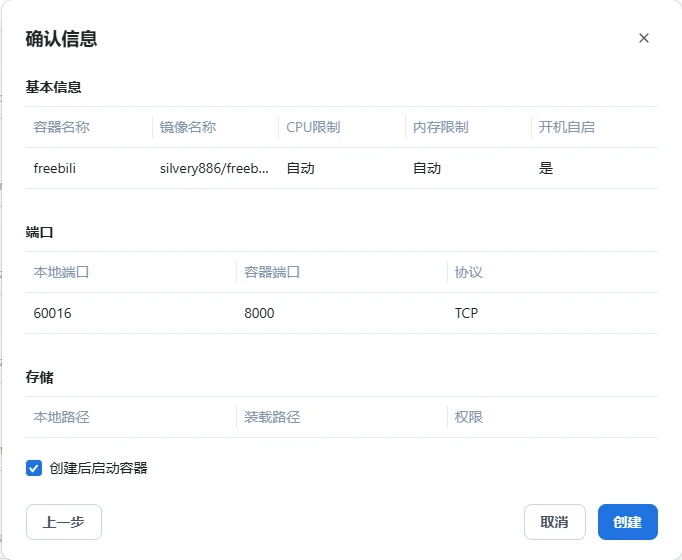Click the 是 value under 开机自启

(546, 168)
